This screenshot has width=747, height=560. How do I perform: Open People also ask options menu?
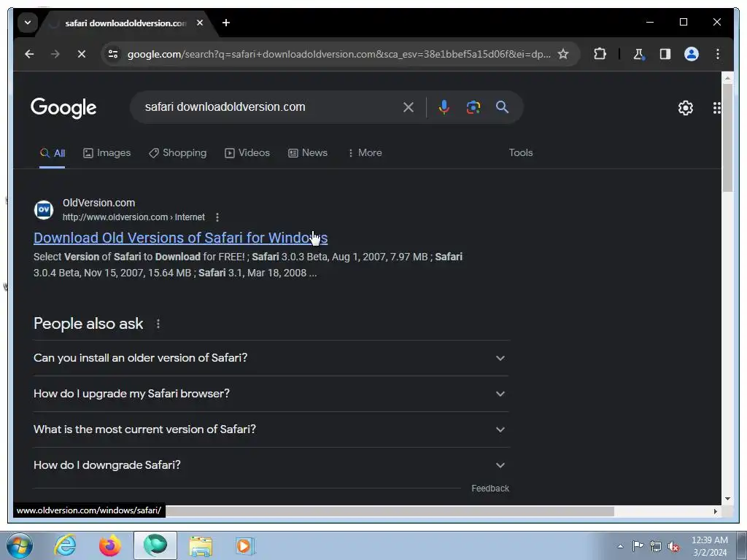click(158, 324)
